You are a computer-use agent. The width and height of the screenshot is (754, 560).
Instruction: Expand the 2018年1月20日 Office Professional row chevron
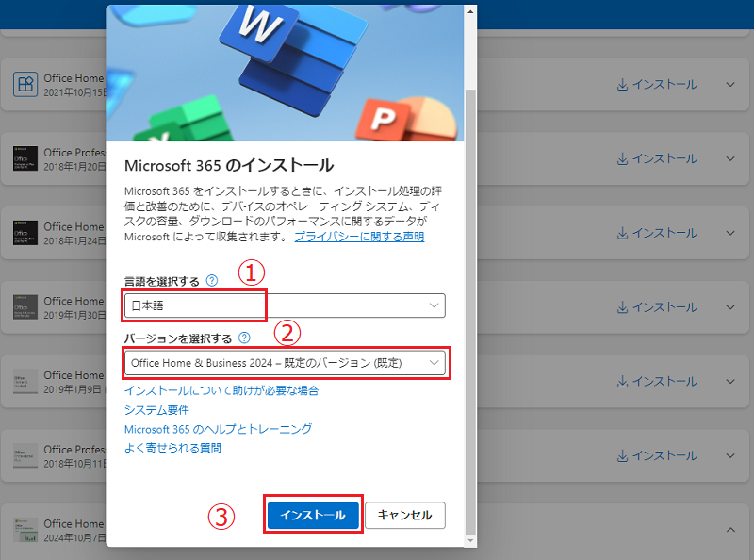coord(730,158)
